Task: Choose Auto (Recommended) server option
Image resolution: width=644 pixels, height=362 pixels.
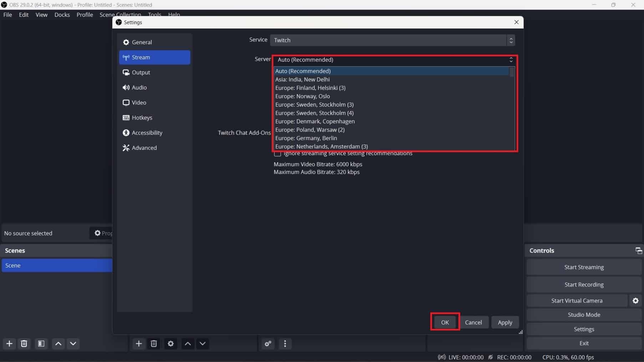Action: pos(391,71)
